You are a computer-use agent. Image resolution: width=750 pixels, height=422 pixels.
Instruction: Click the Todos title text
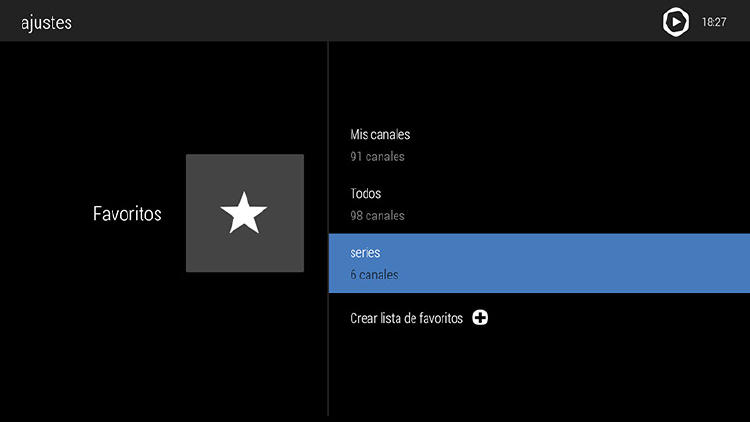point(365,193)
